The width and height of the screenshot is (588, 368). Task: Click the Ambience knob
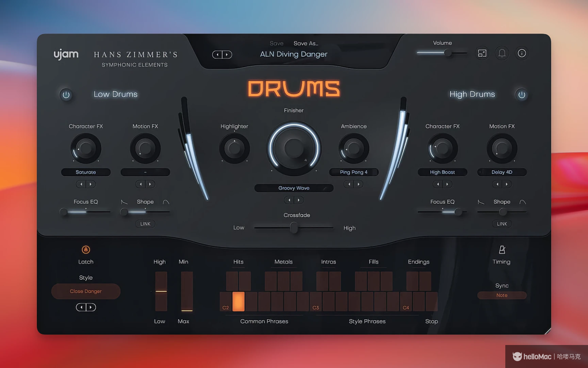(354, 148)
